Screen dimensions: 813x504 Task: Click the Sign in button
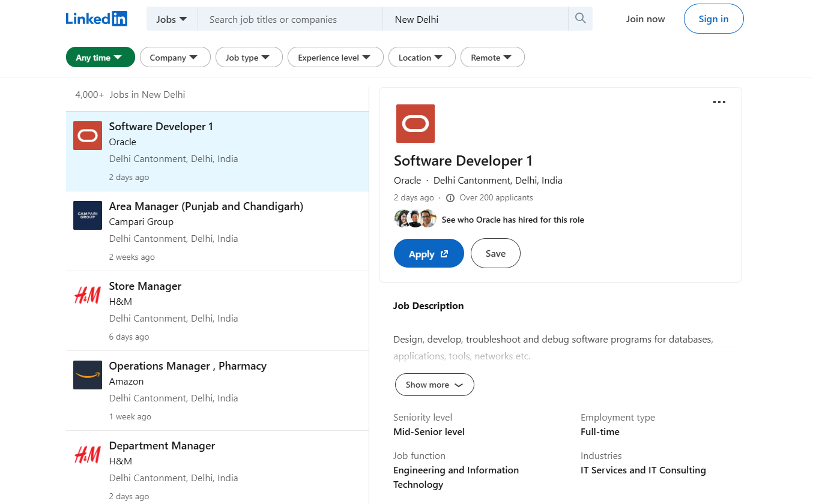pyautogui.click(x=713, y=19)
